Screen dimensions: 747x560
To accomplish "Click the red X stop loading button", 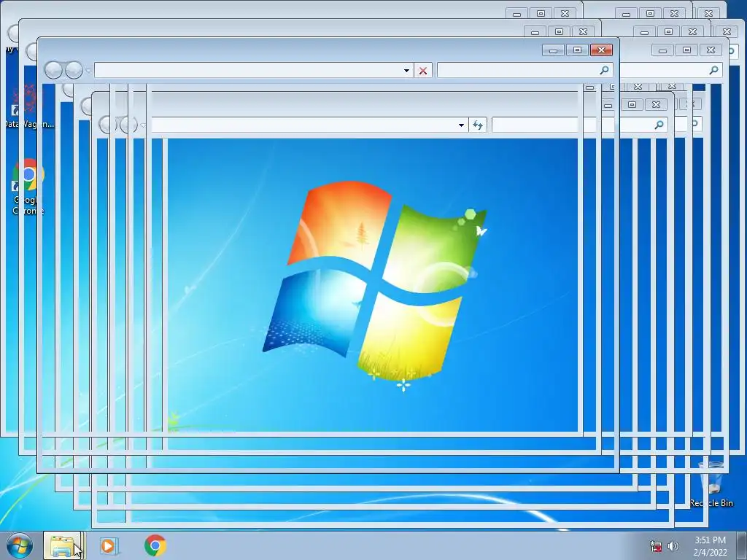I will [x=423, y=71].
